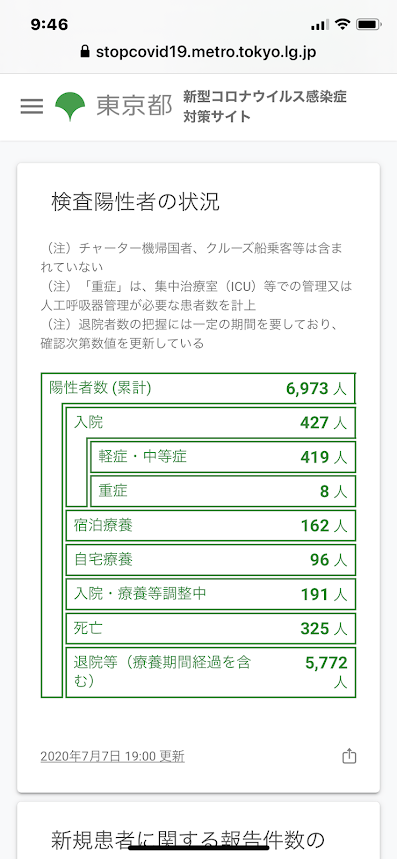
Task: Select the 自宅療養 96人 row
Action: click(211, 560)
